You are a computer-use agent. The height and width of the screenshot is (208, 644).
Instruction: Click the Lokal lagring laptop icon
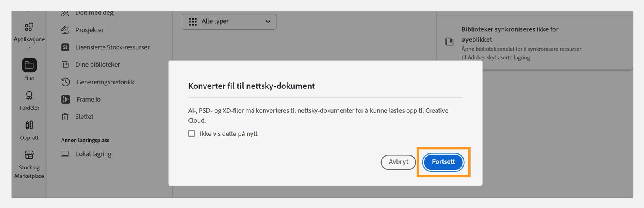65,154
